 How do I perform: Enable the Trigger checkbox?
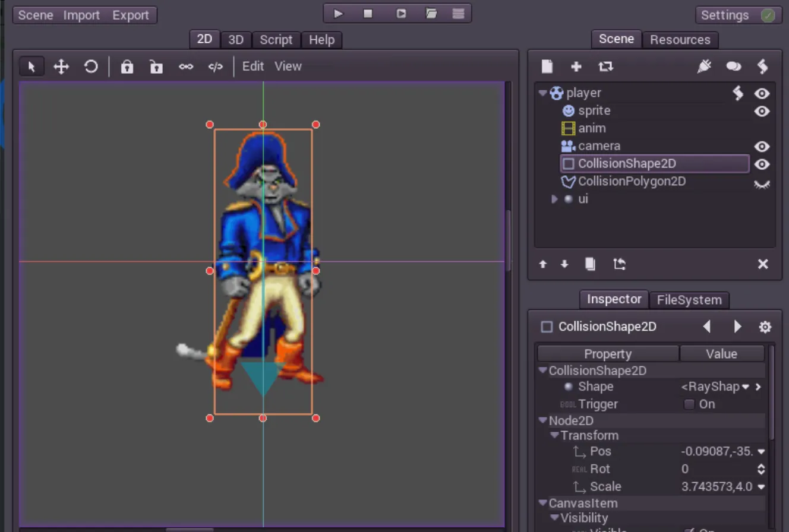coord(689,404)
